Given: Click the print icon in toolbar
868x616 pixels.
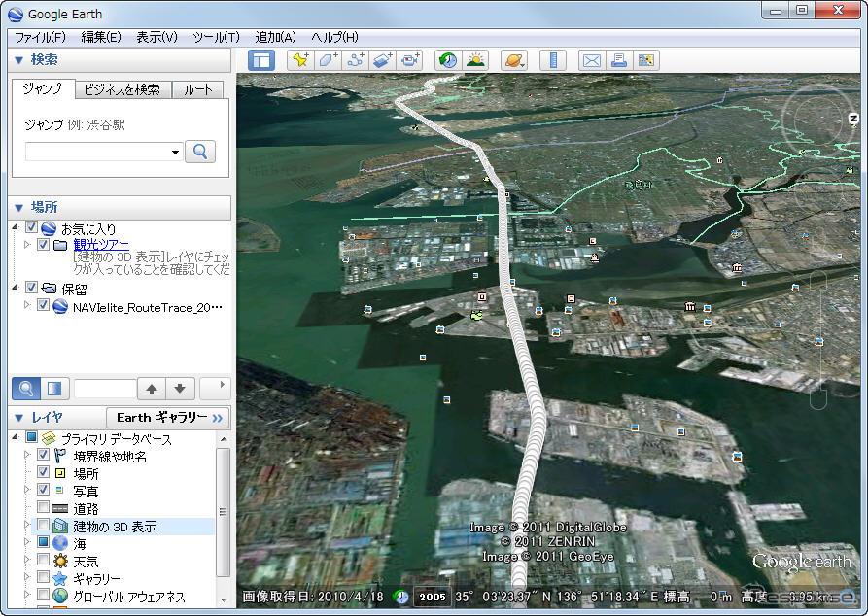Looking at the screenshot, I should click(618, 60).
